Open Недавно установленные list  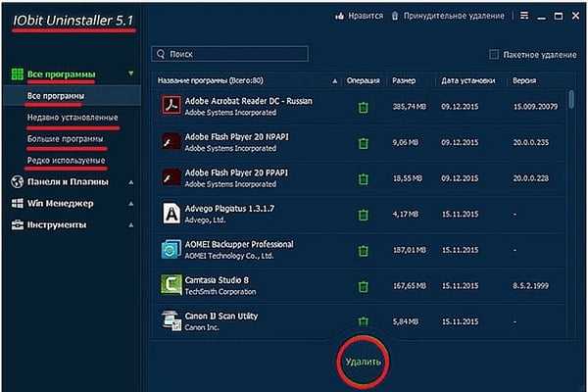point(73,118)
